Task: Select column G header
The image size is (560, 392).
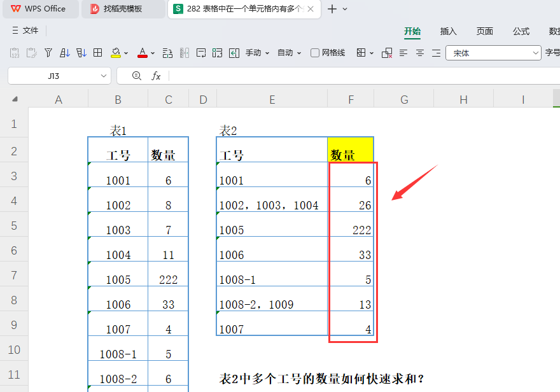Action: tap(404, 100)
